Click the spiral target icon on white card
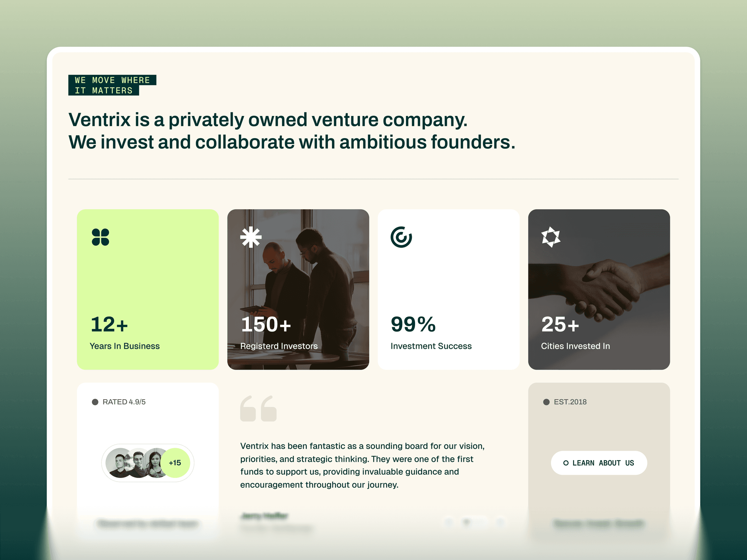The width and height of the screenshot is (747, 560). pyautogui.click(x=401, y=237)
